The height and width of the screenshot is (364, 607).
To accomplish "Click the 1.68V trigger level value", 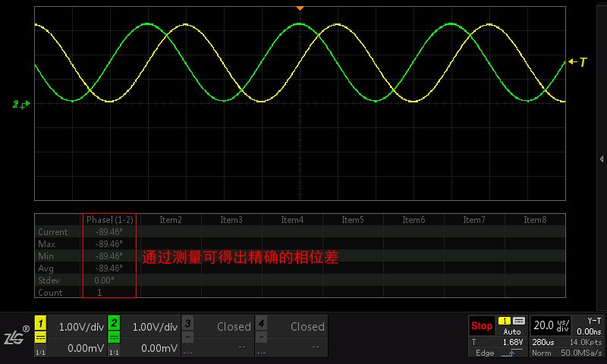I will pos(512,342).
